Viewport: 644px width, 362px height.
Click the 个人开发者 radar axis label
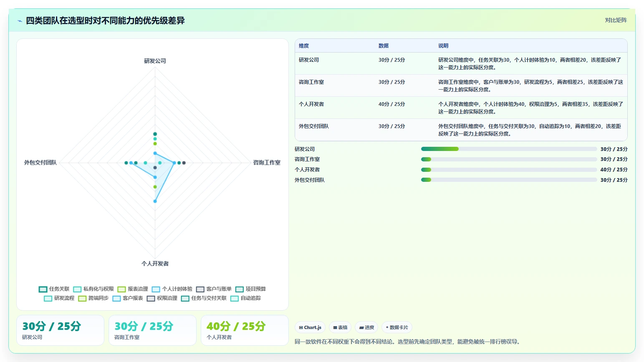click(x=155, y=264)
